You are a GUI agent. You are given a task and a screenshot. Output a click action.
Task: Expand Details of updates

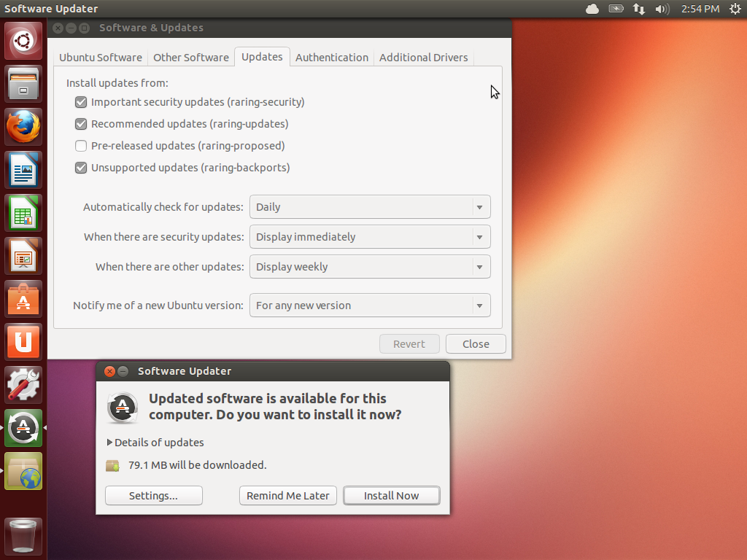156,443
